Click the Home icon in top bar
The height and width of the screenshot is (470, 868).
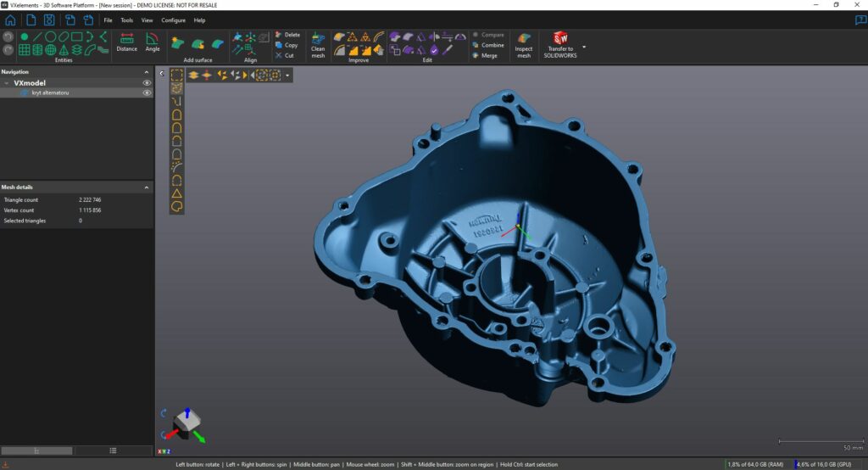10,20
